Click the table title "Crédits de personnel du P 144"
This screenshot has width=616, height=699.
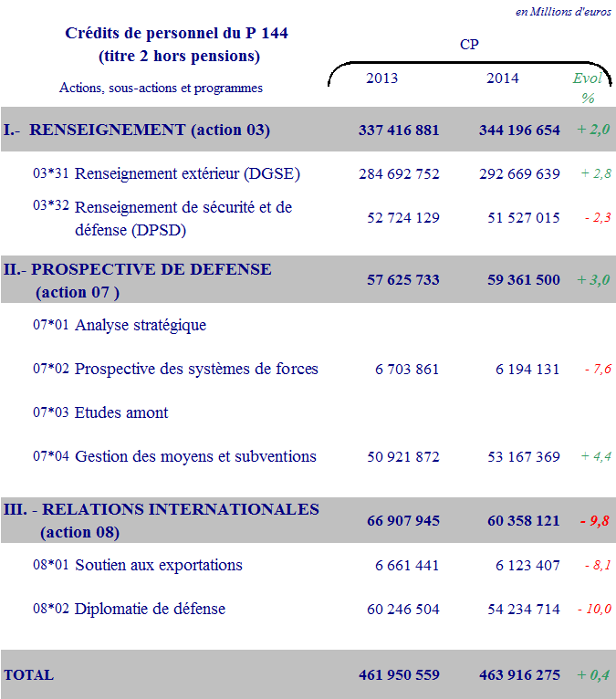tap(176, 34)
